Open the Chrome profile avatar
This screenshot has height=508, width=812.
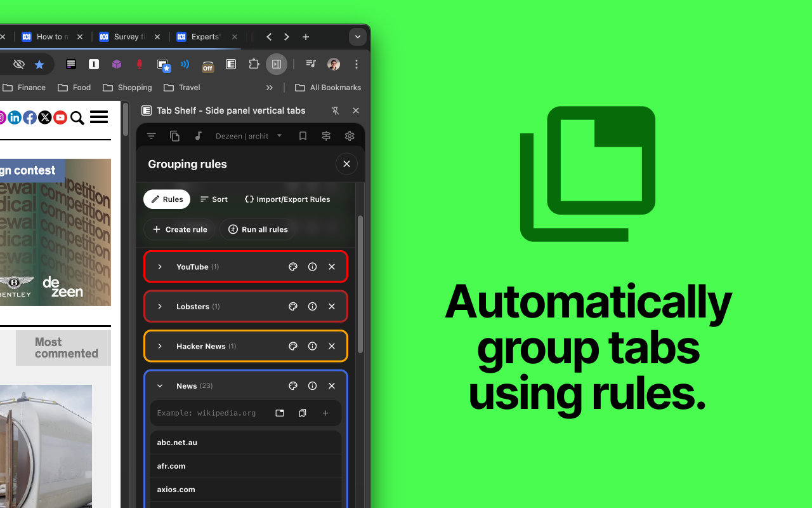click(334, 64)
